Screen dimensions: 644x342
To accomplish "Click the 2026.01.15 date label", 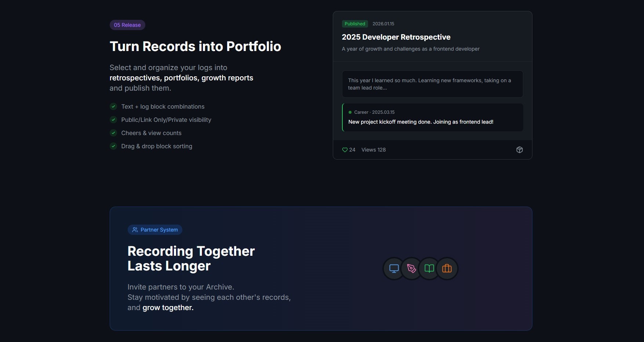I will [x=383, y=23].
